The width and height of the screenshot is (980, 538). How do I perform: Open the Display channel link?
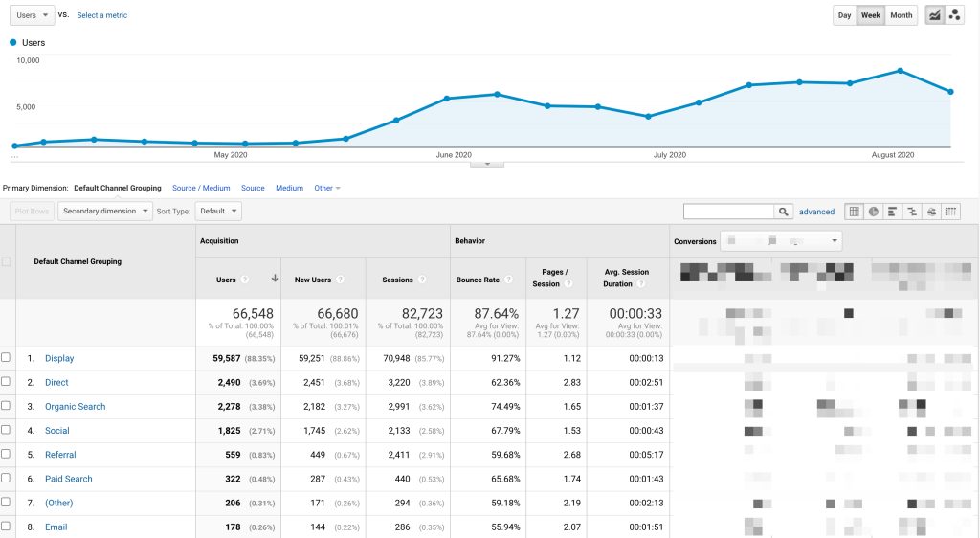tap(59, 358)
